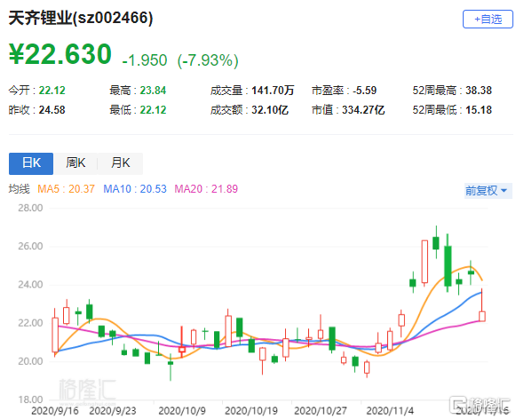516x420 pixels.
Task: Switch to the 周K weekly chart tab
Action: (75, 163)
